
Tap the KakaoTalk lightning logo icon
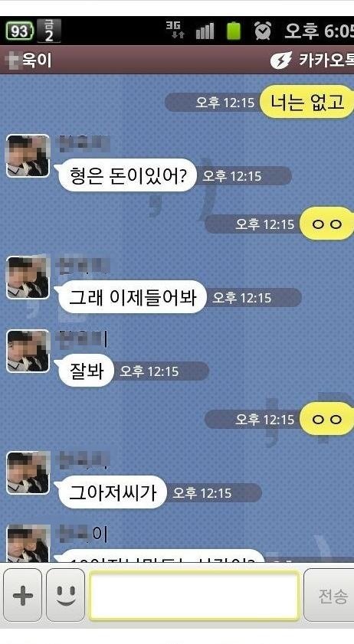(x=281, y=60)
